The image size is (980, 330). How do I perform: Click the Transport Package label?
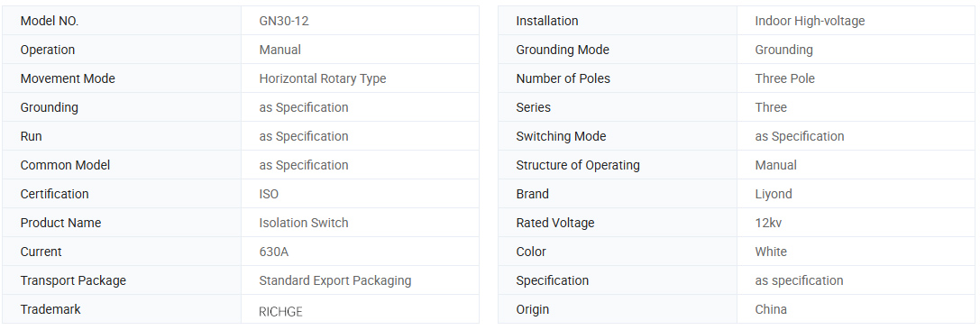(x=73, y=280)
